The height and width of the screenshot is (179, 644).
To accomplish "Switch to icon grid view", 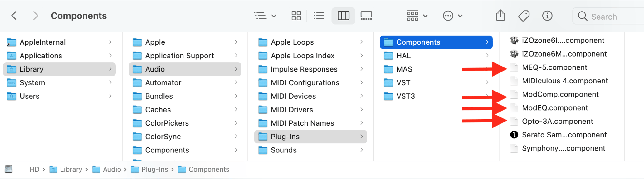I will (296, 16).
